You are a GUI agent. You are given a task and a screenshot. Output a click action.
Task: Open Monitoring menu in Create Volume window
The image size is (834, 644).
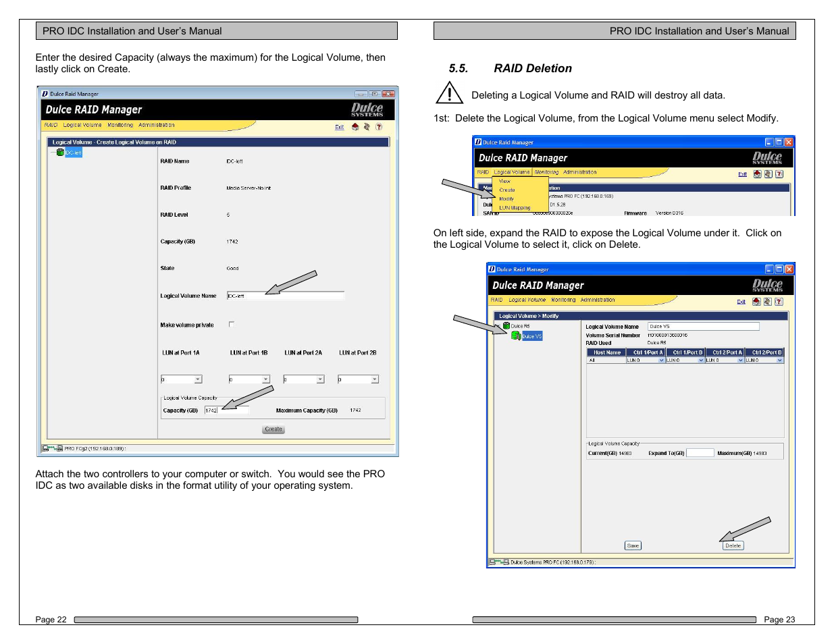pos(120,125)
